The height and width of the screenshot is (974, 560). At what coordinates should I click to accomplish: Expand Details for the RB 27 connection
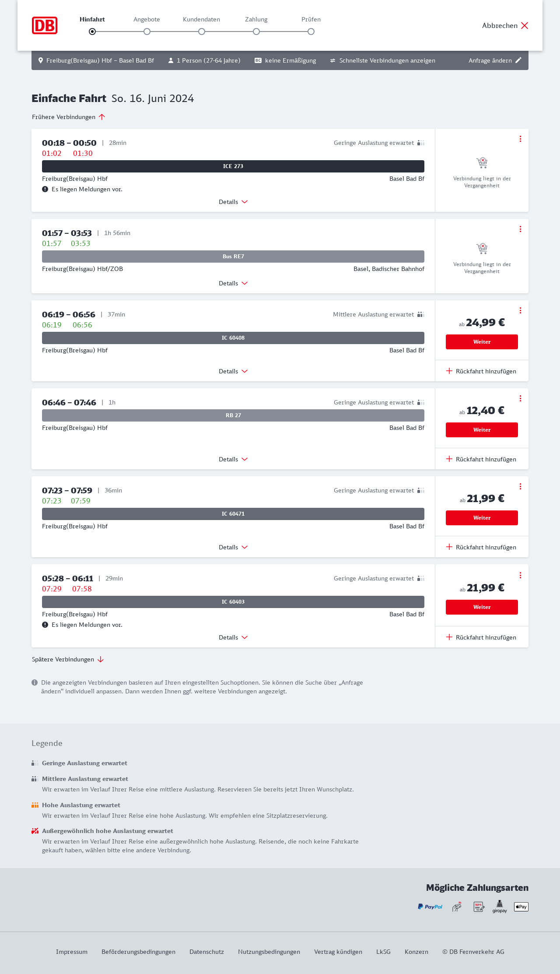pyautogui.click(x=233, y=459)
